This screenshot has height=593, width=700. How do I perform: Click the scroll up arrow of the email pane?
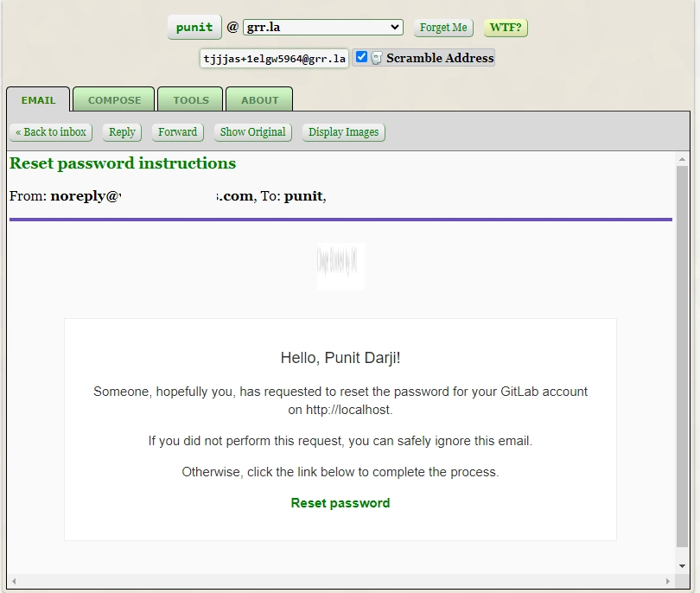click(682, 160)
